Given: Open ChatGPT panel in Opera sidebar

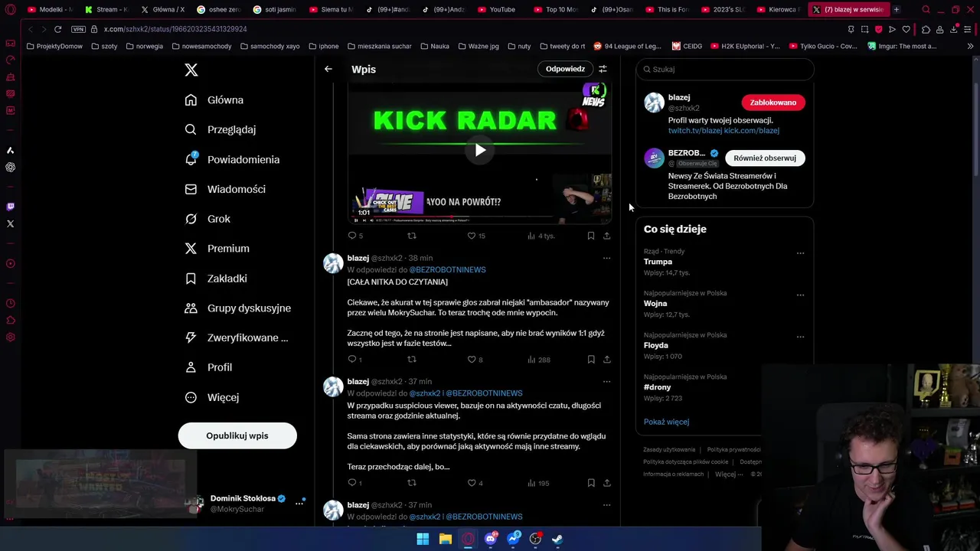Looking at the screenshot, I should [x=10, y=167].
